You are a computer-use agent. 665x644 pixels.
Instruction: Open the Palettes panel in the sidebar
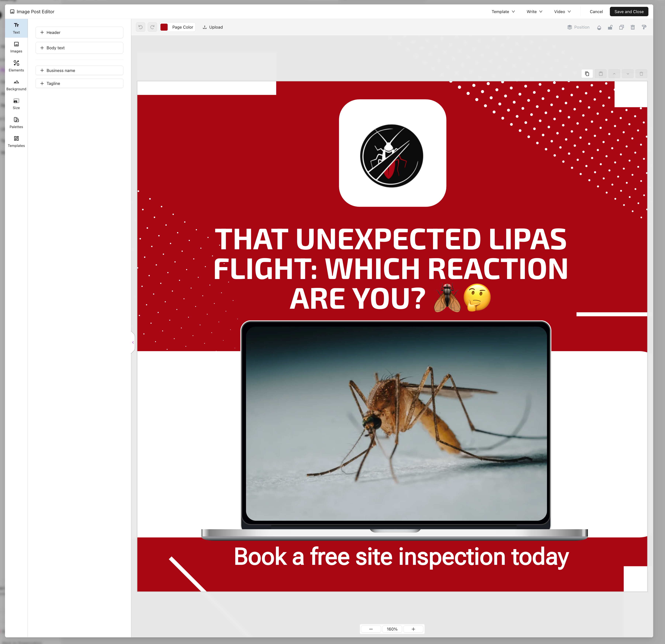coord(16,123)
